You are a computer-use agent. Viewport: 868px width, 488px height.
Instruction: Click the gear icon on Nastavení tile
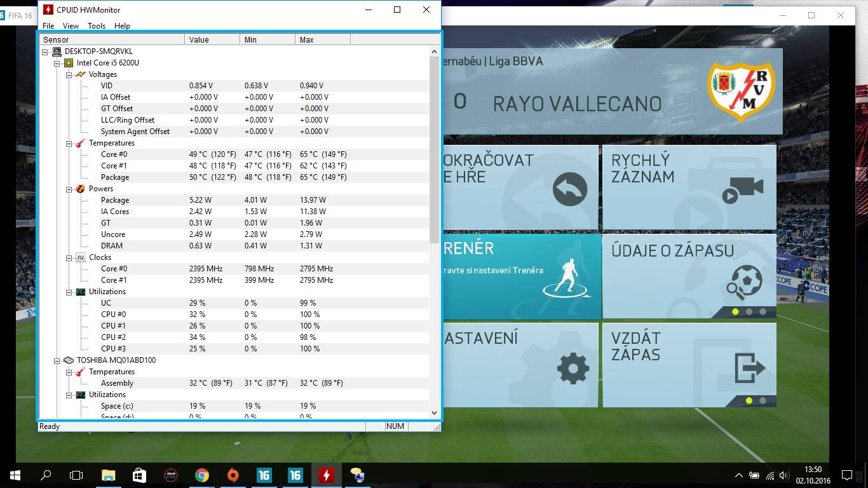573,368
